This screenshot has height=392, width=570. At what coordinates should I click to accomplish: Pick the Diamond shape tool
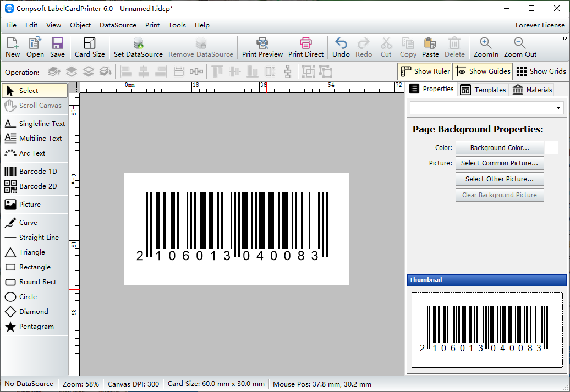tap(35, 312)
